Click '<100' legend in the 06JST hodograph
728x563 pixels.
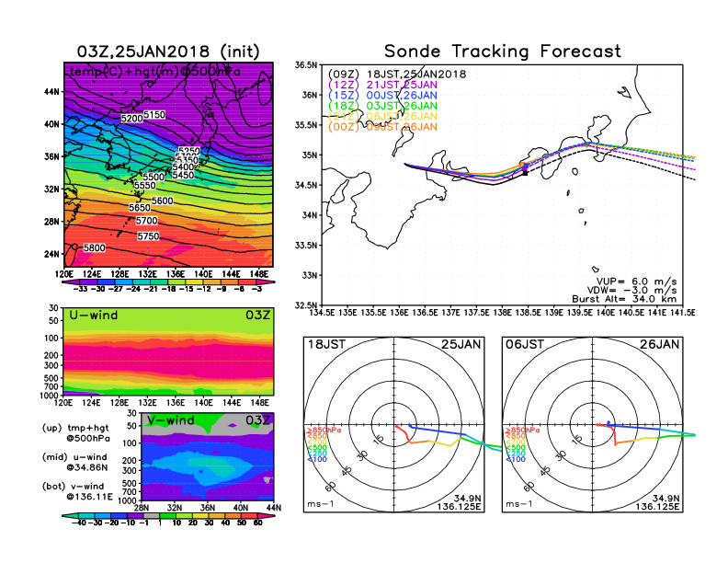(x=516, y=459)
